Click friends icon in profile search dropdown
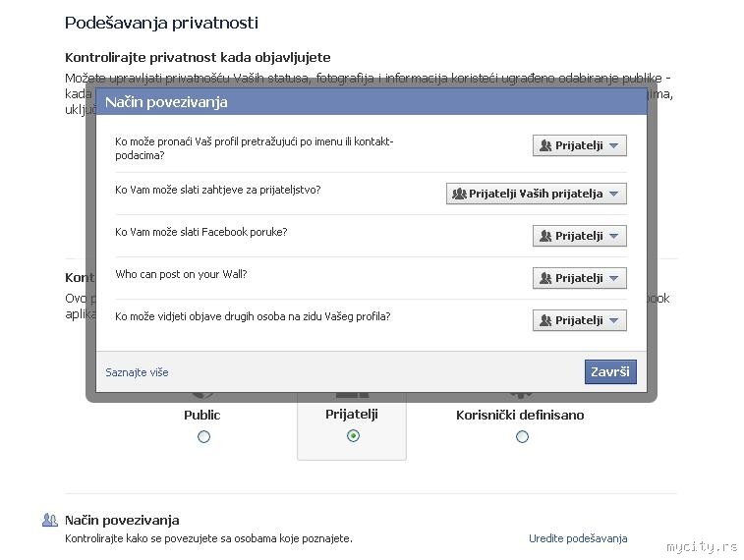Viewport: 744px width, 560px height. [x=545, y=145]
